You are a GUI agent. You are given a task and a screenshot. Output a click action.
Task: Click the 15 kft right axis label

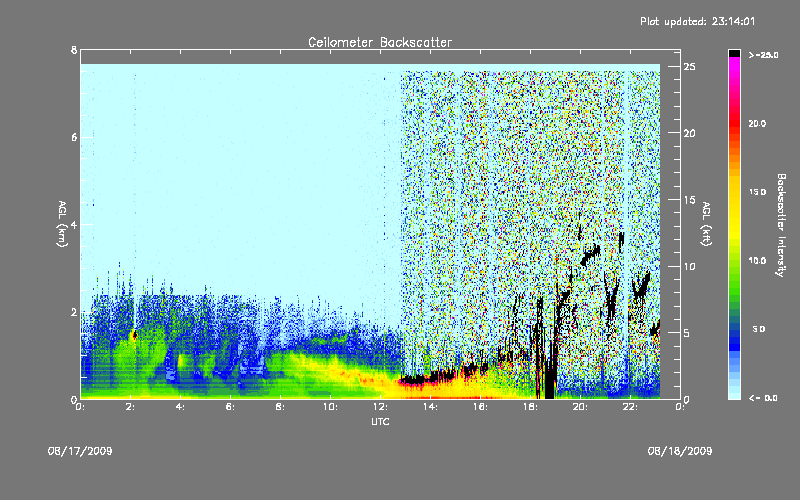(689, 200)
